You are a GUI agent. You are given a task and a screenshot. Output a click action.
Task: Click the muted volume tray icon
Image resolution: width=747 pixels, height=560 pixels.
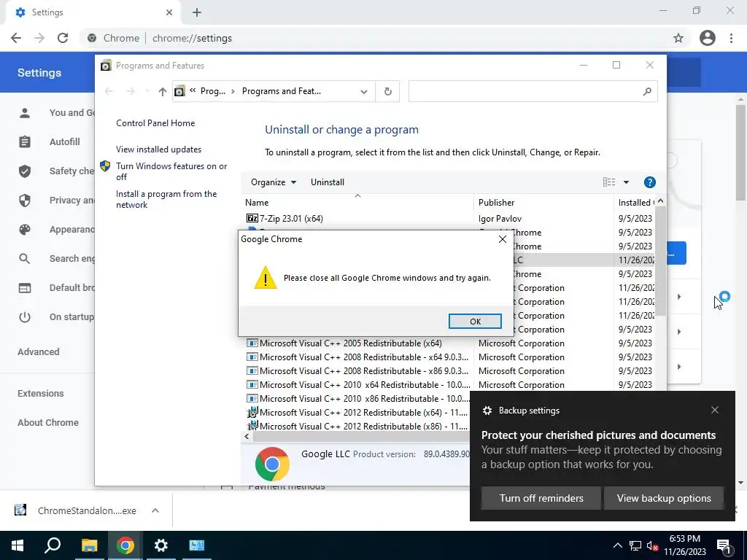(x=652, y=546)
